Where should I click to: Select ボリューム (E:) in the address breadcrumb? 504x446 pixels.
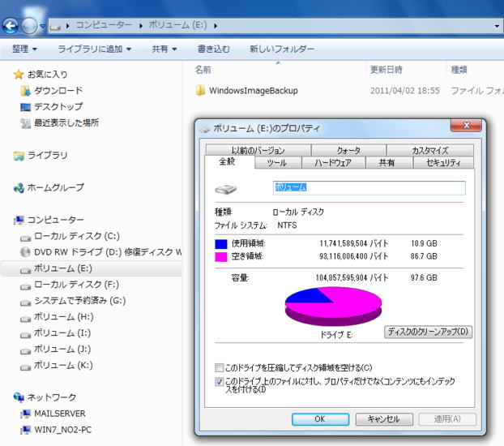click(177, 25)
